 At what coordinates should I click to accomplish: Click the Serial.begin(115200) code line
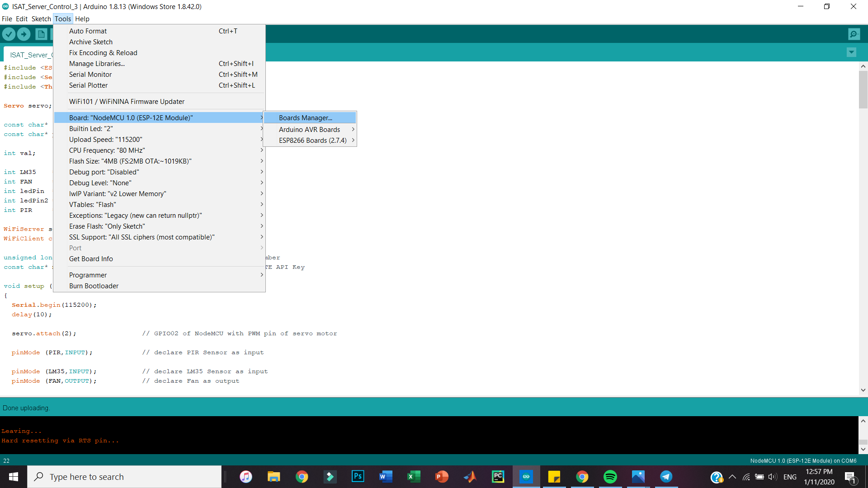point(54,305)
